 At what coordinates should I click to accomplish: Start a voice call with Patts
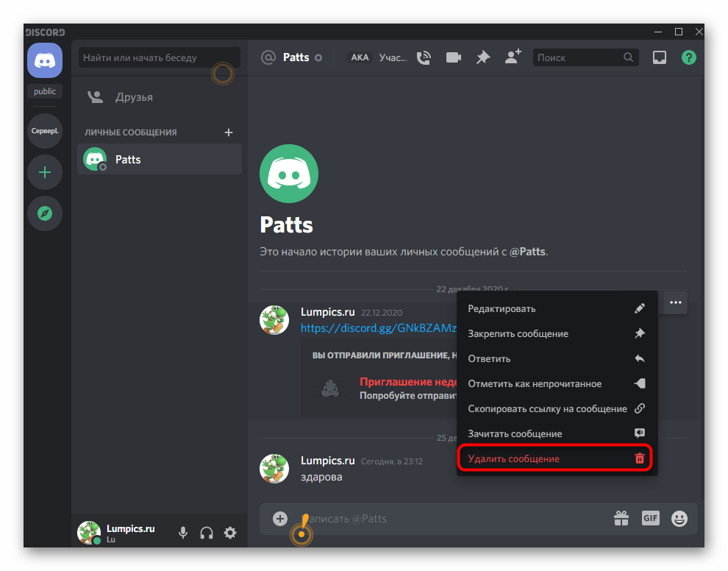(424, 57)
